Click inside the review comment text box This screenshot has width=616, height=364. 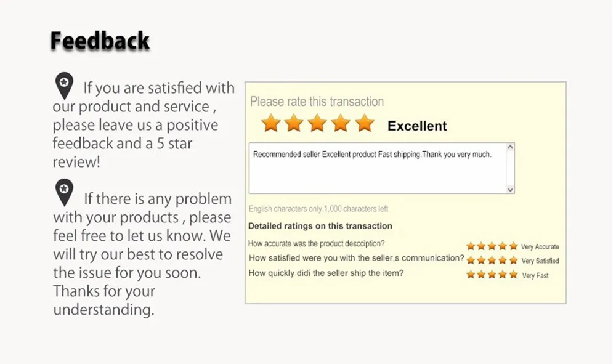pyautogui.click(x=378, y=168)
